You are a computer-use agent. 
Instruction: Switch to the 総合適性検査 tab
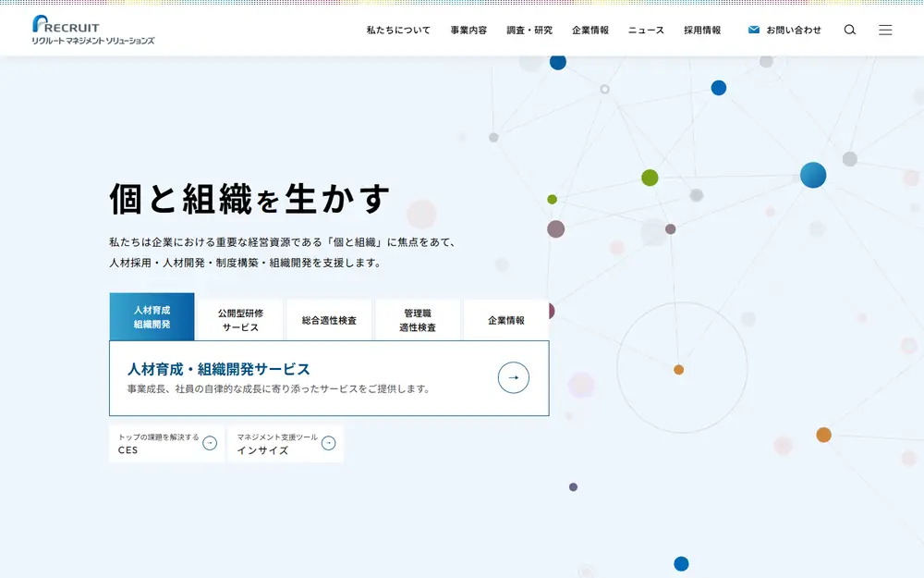click(x=329, y=320)
